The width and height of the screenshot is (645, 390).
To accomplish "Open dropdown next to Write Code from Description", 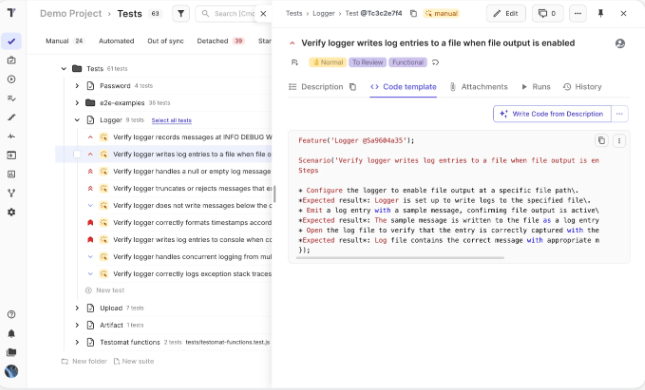I will tap(619, 114).
